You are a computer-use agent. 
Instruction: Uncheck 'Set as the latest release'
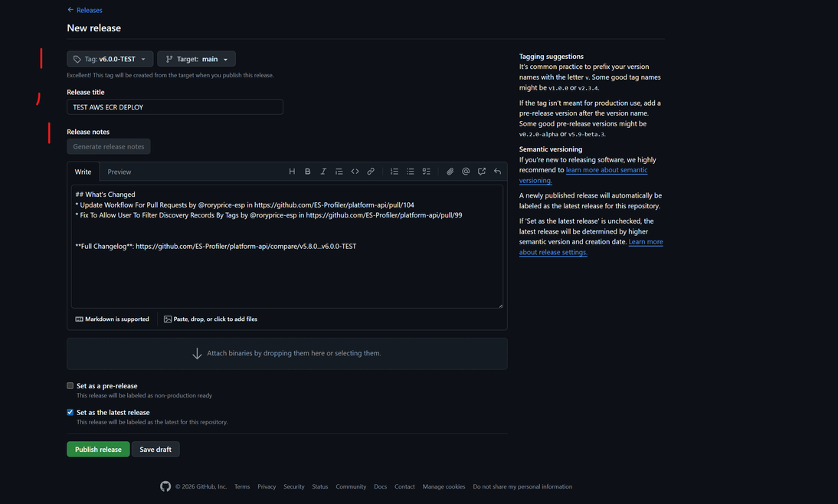point(70,412)
